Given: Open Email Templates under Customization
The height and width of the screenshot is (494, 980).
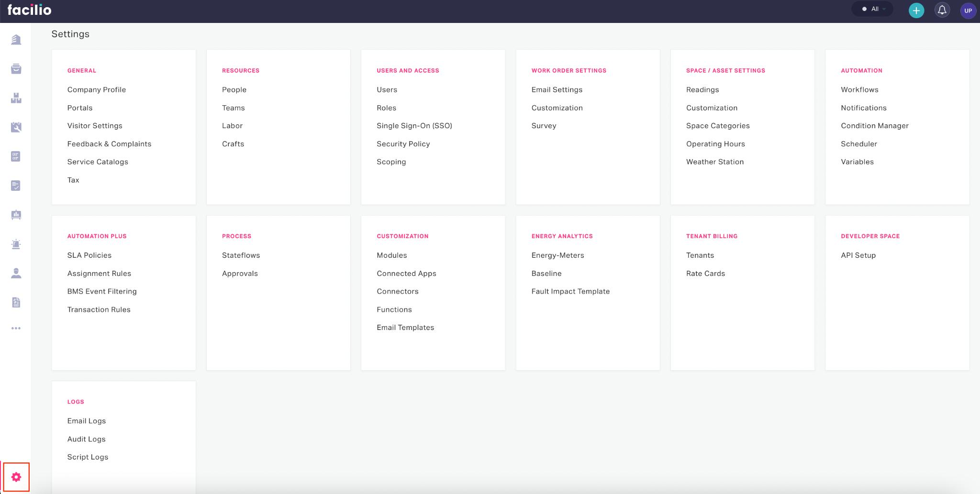Looking at the screenshot, I should (x=405, y=328).
